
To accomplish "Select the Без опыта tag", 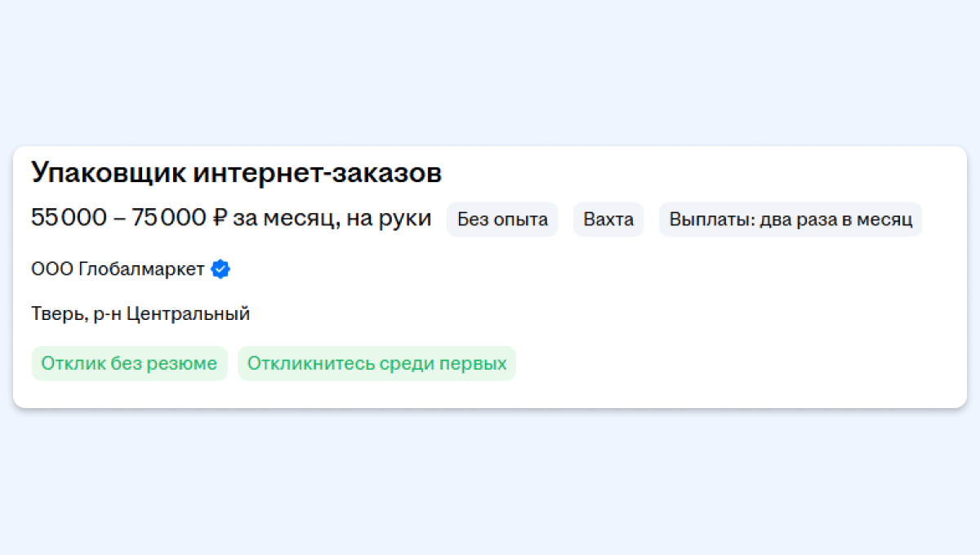I will tap(502, 220).
